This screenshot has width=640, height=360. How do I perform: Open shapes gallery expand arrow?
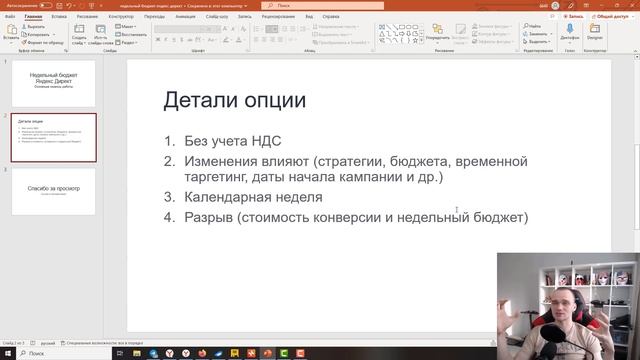[421, 41]
